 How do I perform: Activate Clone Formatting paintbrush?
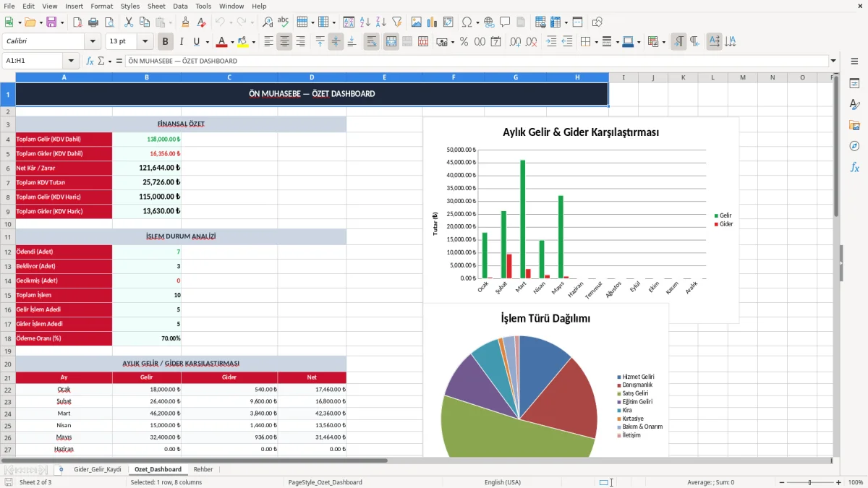coord(186,22)
